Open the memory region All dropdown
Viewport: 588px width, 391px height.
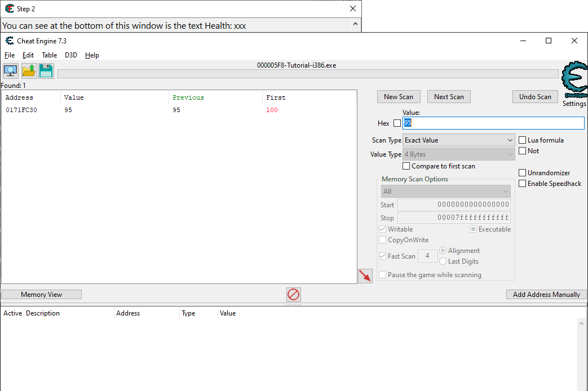445,191
